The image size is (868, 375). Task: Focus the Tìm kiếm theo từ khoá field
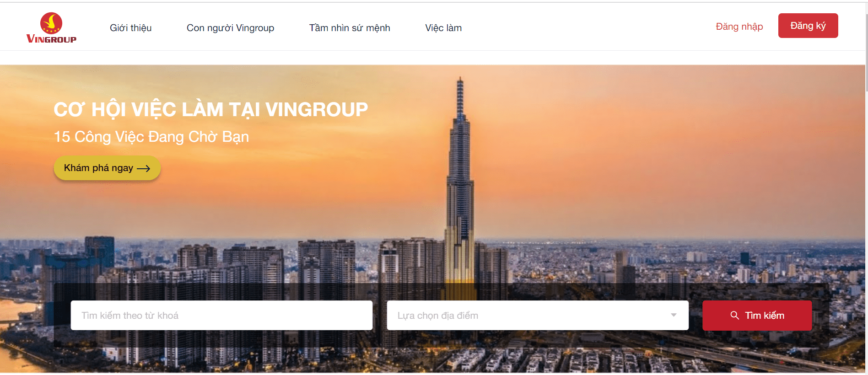[221, 315]
